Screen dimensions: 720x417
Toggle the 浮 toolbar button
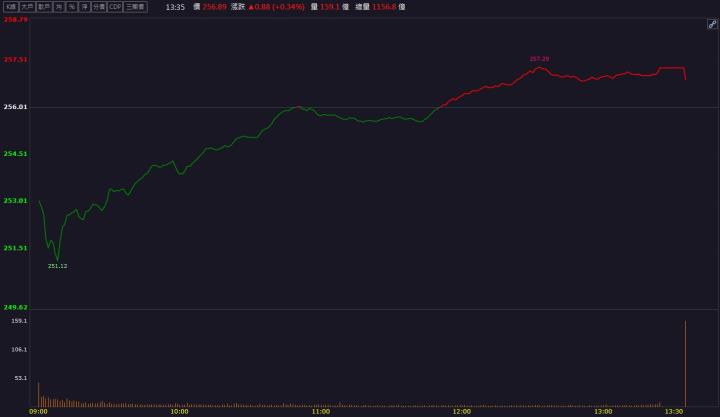[84, 7]
